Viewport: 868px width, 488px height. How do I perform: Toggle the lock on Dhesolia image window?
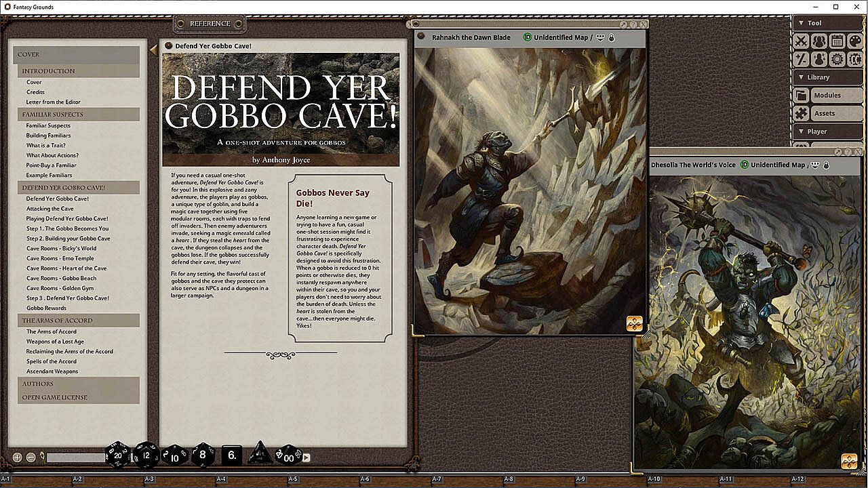tap(826, 165)
